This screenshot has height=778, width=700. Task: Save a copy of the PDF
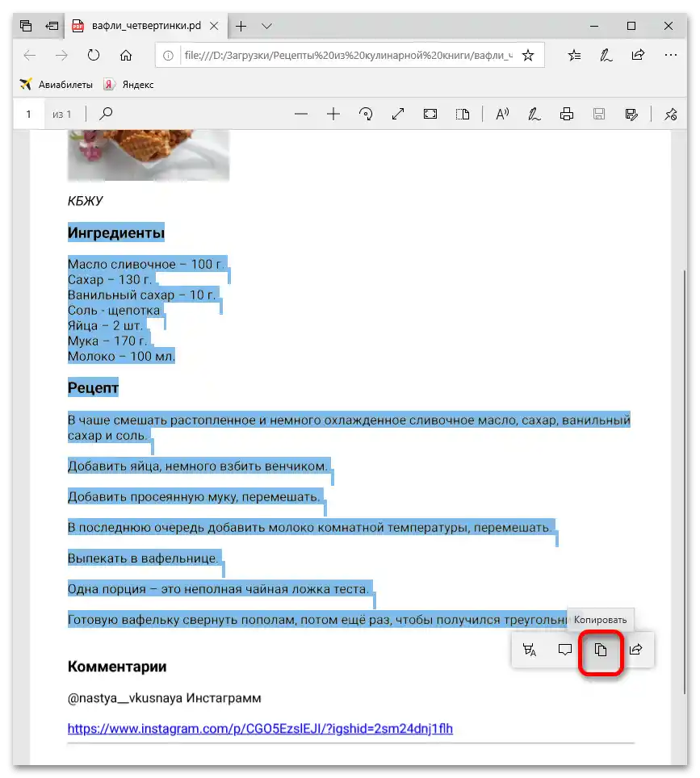click(598, 113)
